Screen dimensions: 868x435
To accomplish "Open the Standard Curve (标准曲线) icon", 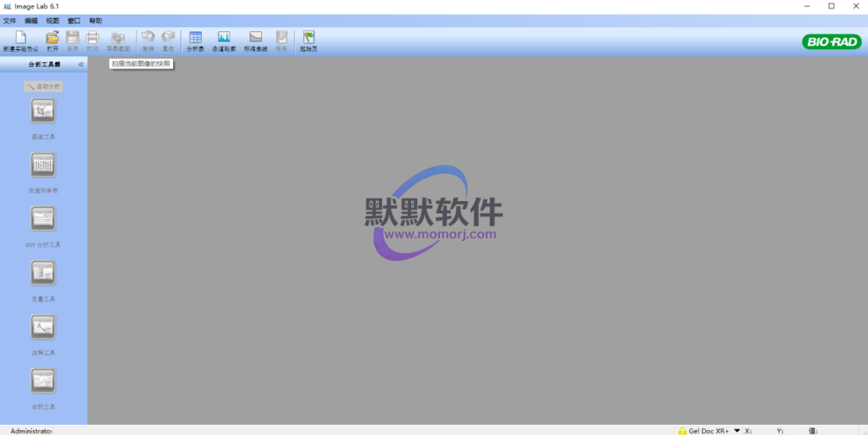I will (255, 39).
